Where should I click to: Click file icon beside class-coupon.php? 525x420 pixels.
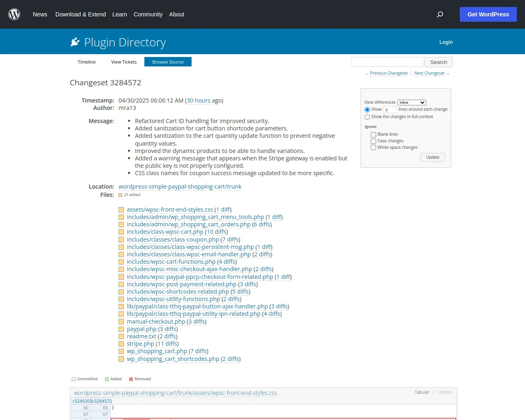click(x=121, y=240)
